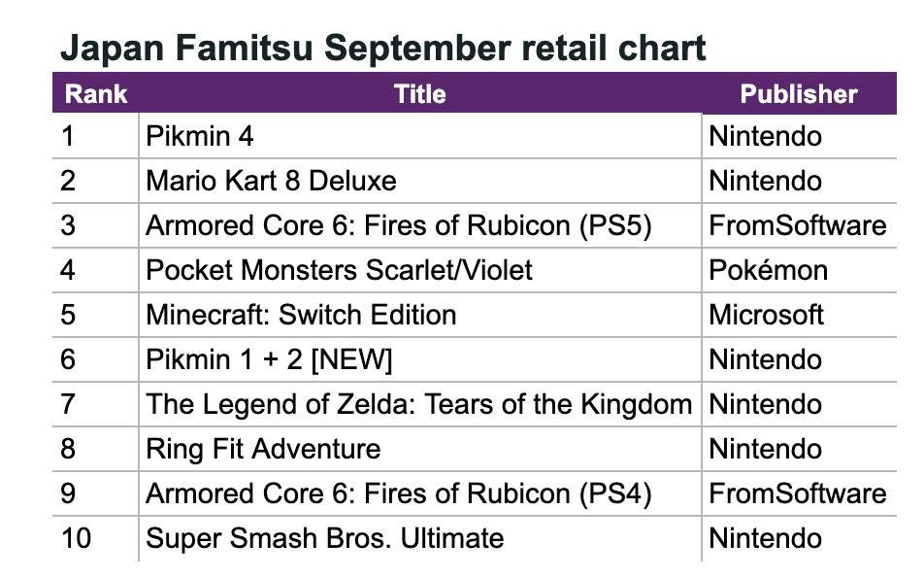Click the Pokémon publisher cell
The width and height of the screenshot is (924, 577).
(768, 270)
